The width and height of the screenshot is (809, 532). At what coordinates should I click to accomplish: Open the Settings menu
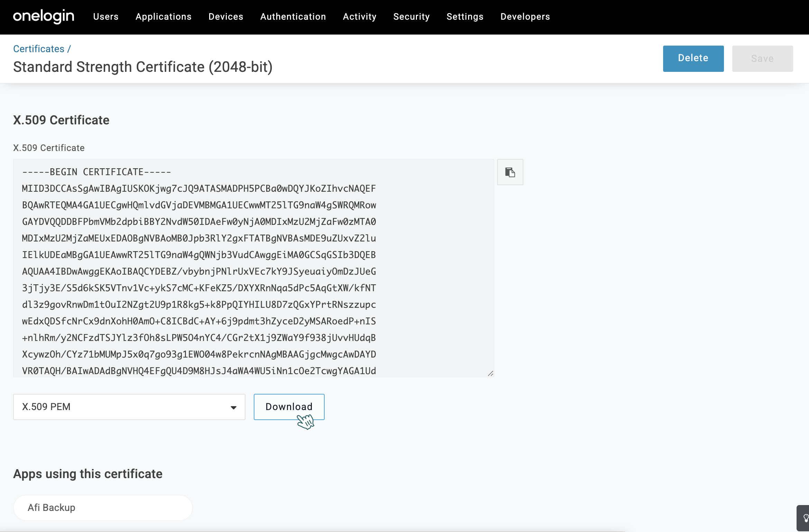pyautogui.click(x=465, y=17)
